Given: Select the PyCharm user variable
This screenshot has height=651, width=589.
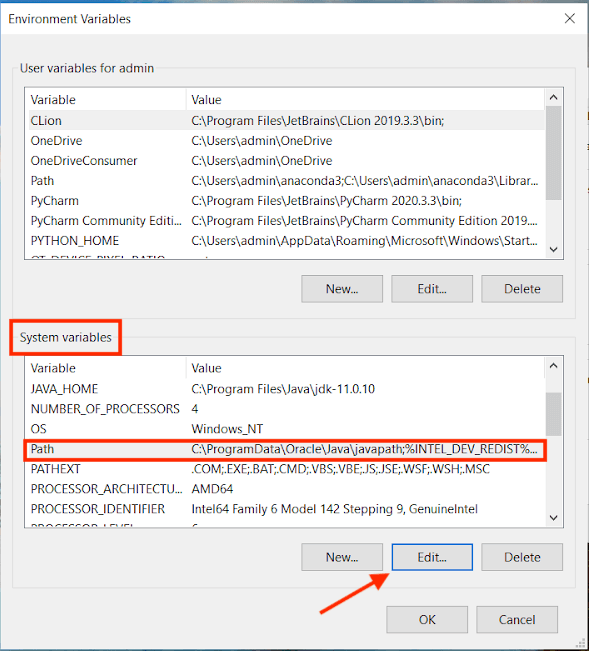Looking at the screenshot, I should tap(286, 201).
